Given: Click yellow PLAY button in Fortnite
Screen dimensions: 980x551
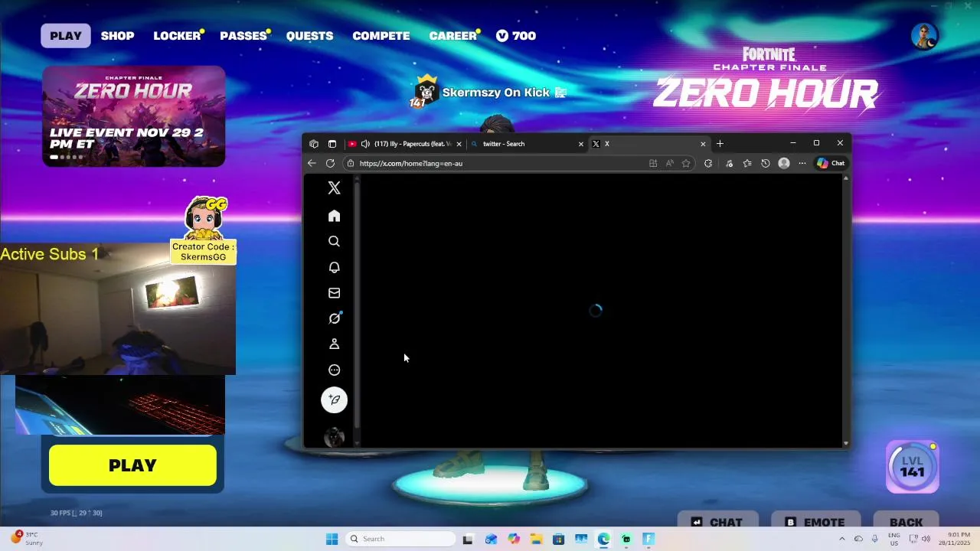Looking at the screenshot, I should pyautogui.click(x=132, y=465).
